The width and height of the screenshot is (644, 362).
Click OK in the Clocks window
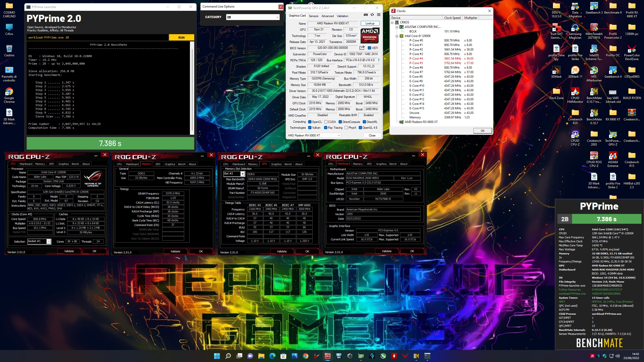[x=482, y=131]
